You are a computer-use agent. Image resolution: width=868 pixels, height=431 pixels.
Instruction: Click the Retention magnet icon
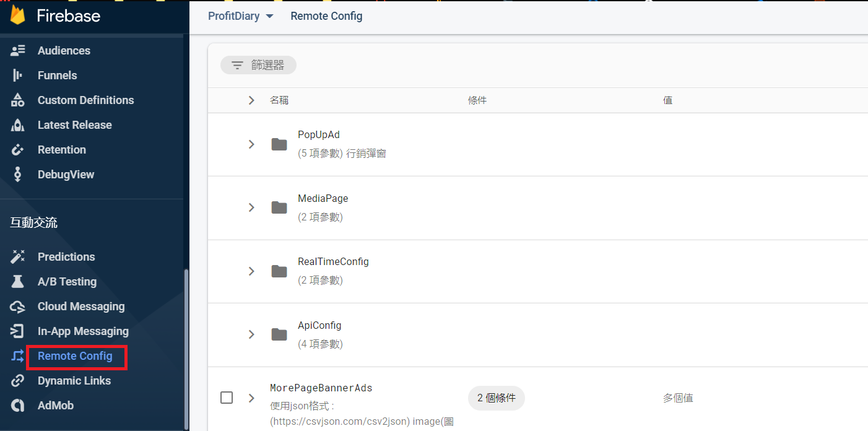pyautogui.click(x=18, y=150)
